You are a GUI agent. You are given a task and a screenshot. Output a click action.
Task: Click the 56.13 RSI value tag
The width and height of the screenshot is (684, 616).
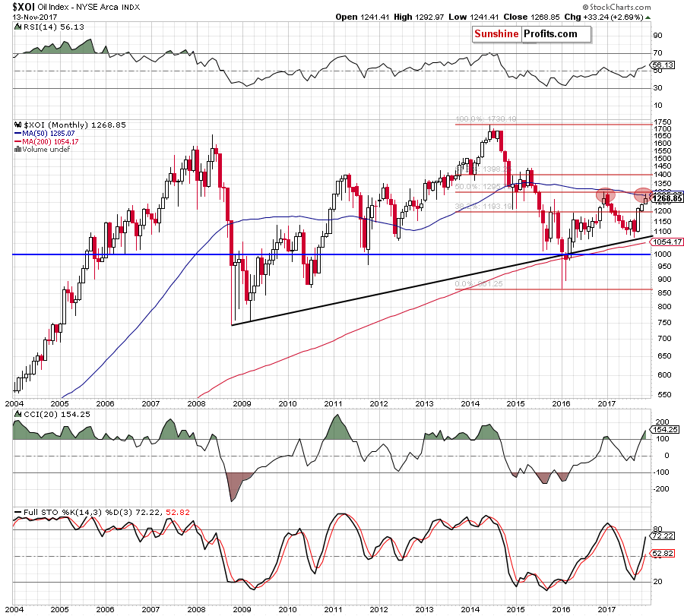663,65
